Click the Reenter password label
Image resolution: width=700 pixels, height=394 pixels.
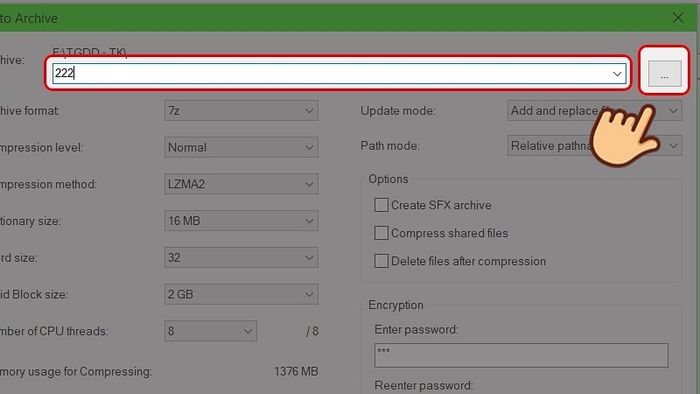[423, 386]
